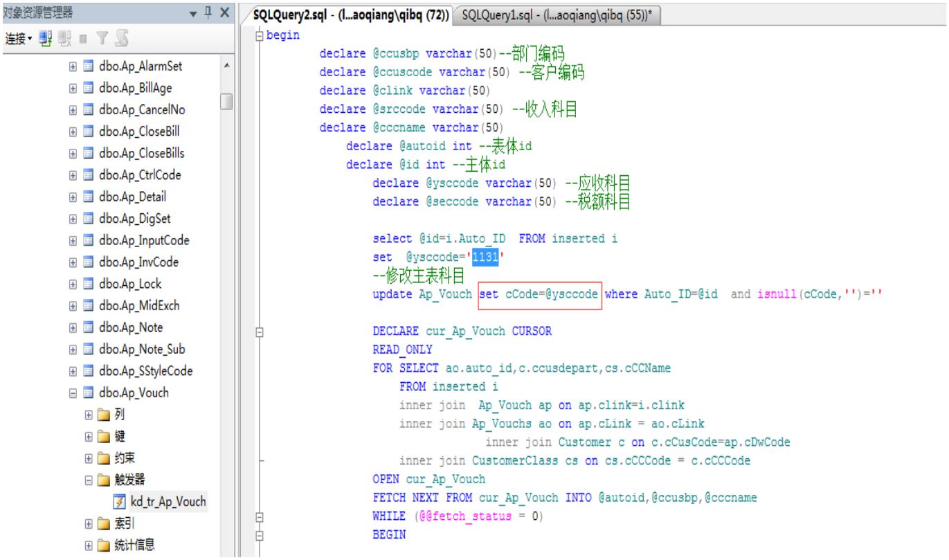Expand the 键 folder
949x560 pixels.
tap(89, 436)
